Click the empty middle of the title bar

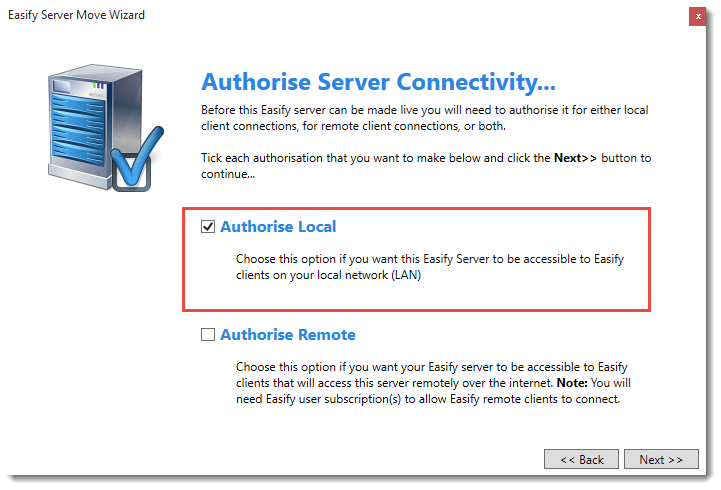(x=400, y=16)
